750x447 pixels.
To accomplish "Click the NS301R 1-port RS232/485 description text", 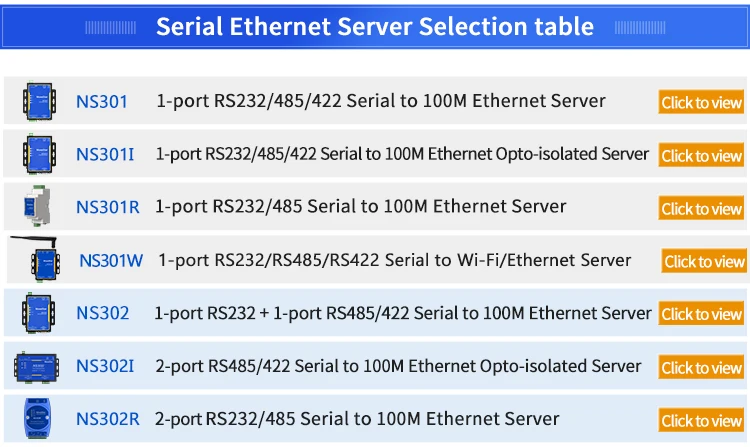I will (360, 207).
